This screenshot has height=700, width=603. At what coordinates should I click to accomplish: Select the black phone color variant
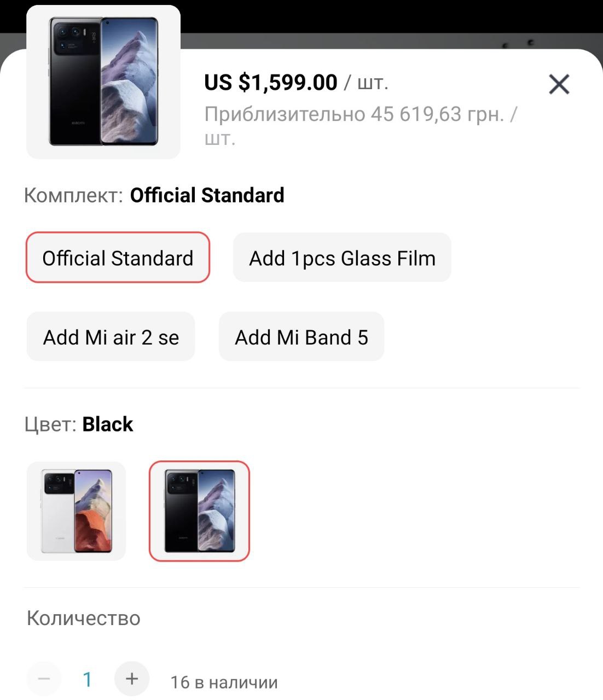(x=199, y=511)
